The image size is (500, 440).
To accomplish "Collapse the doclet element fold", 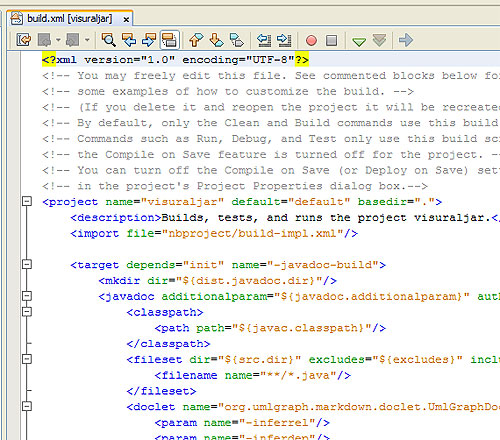I will point(27,406).
